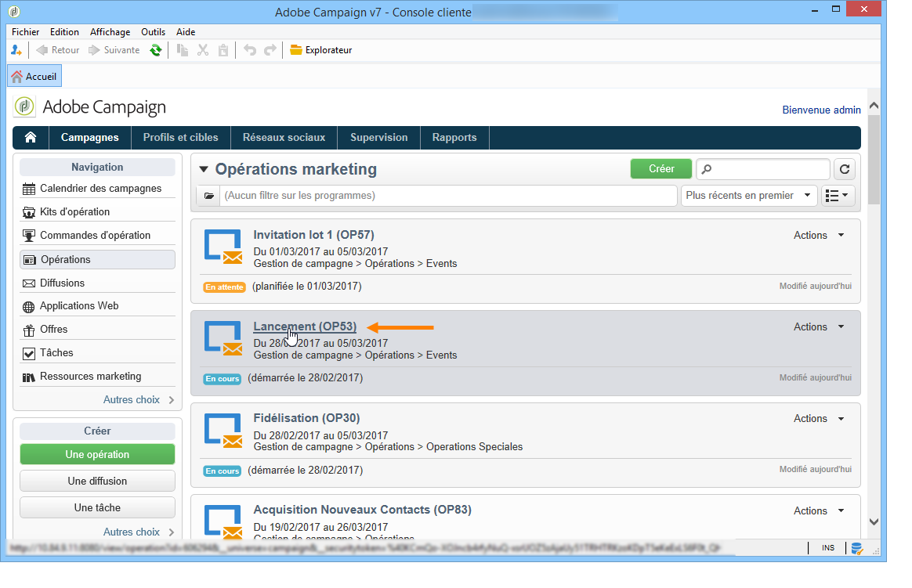Screen dimensions: 912x588
Task: Open the Plus récents en premier dropdown
Action: (x=748, y=196)
